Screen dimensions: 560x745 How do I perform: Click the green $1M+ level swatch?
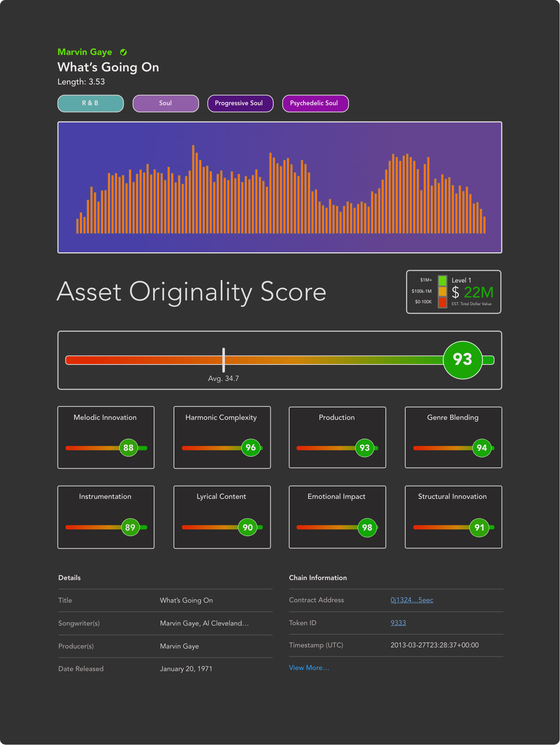coord(442,280)
